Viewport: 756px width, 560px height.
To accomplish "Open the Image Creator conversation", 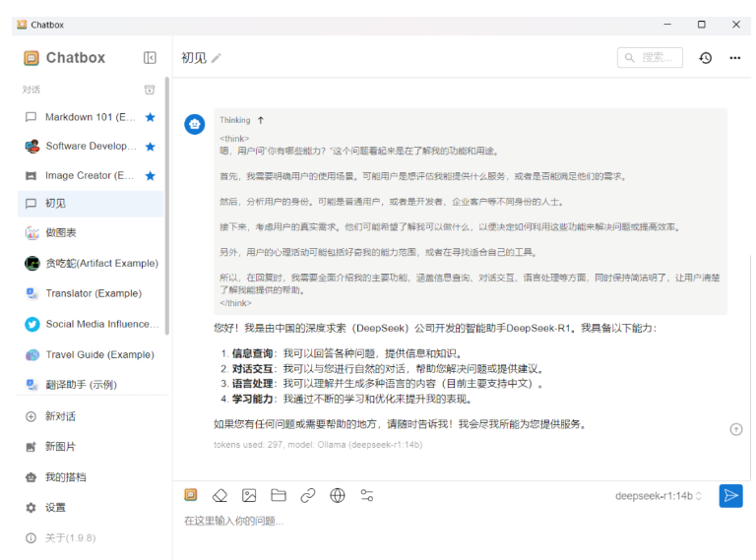I will [x=91, y=175].
